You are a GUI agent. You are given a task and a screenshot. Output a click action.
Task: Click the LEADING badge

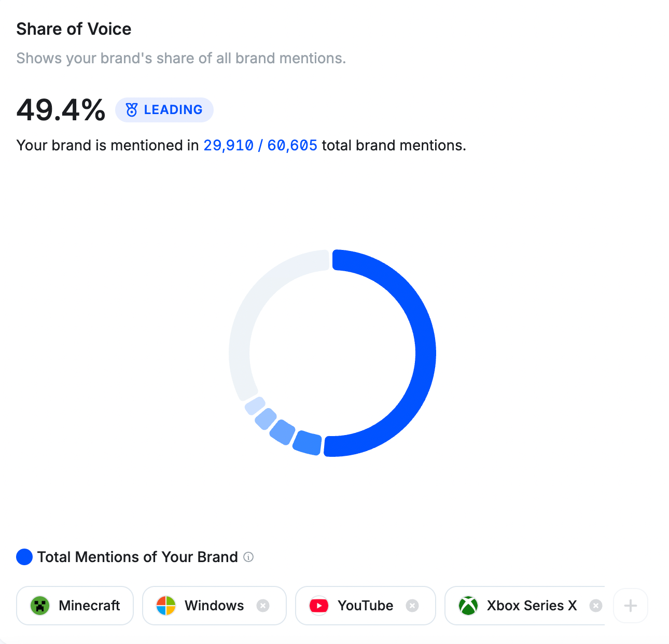[x=164, y=109]
